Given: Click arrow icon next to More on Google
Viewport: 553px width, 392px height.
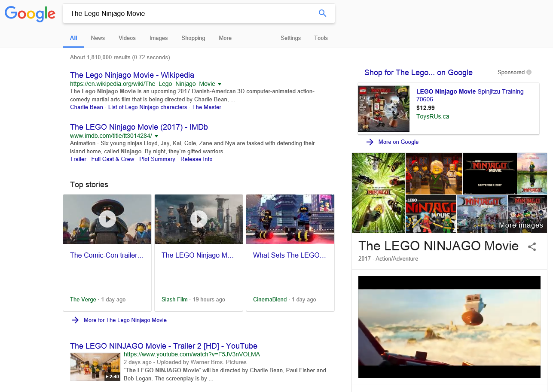Looking at the screenshot, I should [370, 142].
